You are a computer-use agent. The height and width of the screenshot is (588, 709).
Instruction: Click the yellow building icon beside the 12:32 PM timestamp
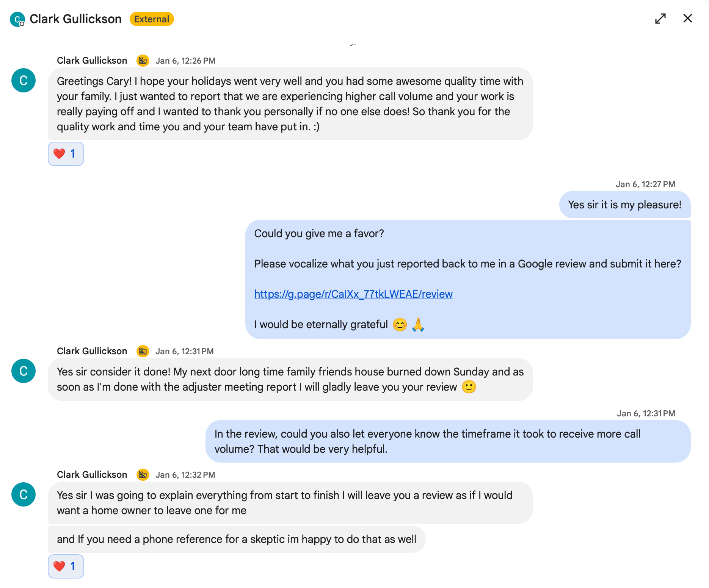tap(143, 475)
